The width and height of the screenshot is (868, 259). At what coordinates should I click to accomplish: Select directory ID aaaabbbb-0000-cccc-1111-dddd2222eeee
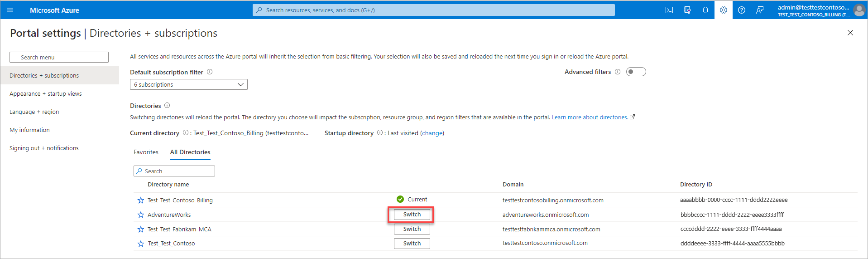(734, 200)
